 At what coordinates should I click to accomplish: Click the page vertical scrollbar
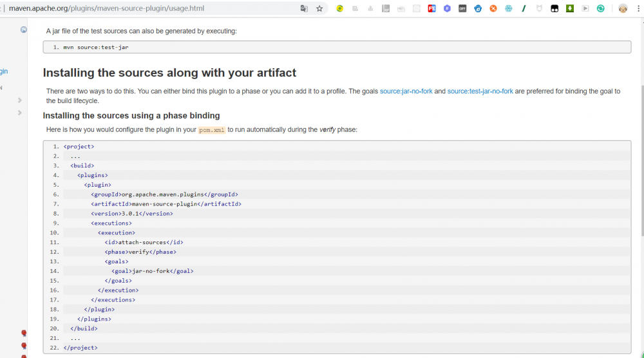640,193
